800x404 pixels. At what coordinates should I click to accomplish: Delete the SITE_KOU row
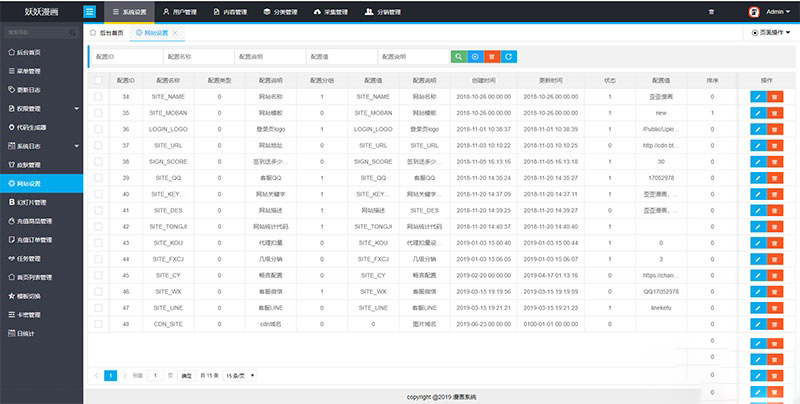pyautogui.click(x=774, y=243)
